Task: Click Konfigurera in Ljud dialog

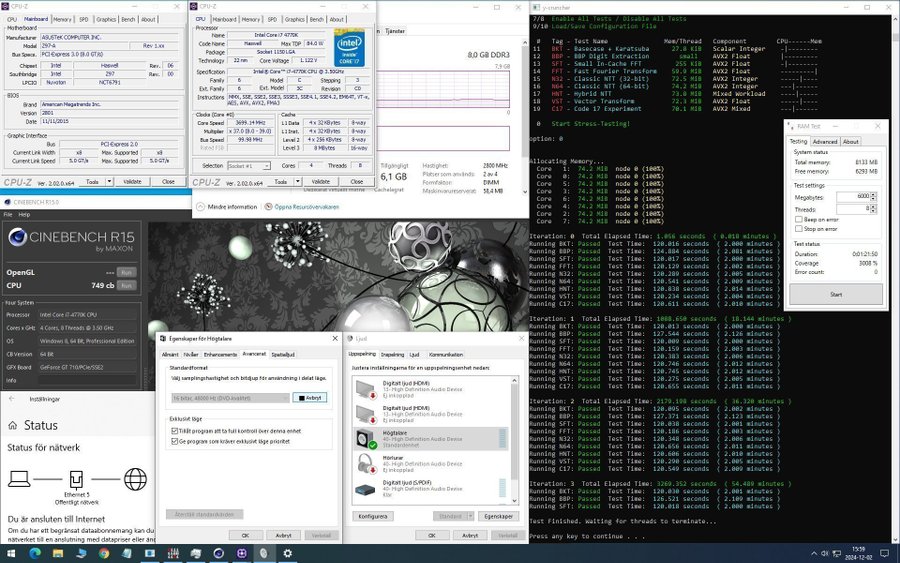Action: pyautogui.click(x=373, y=516)
